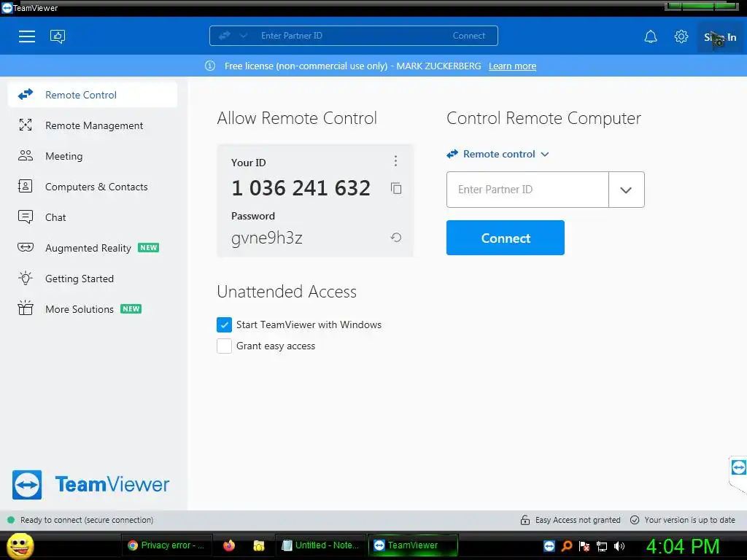Open Remote Management in the sidebar
Image resolution: width=747 pixels, height=560 pixels.
[x=93, y=125]
